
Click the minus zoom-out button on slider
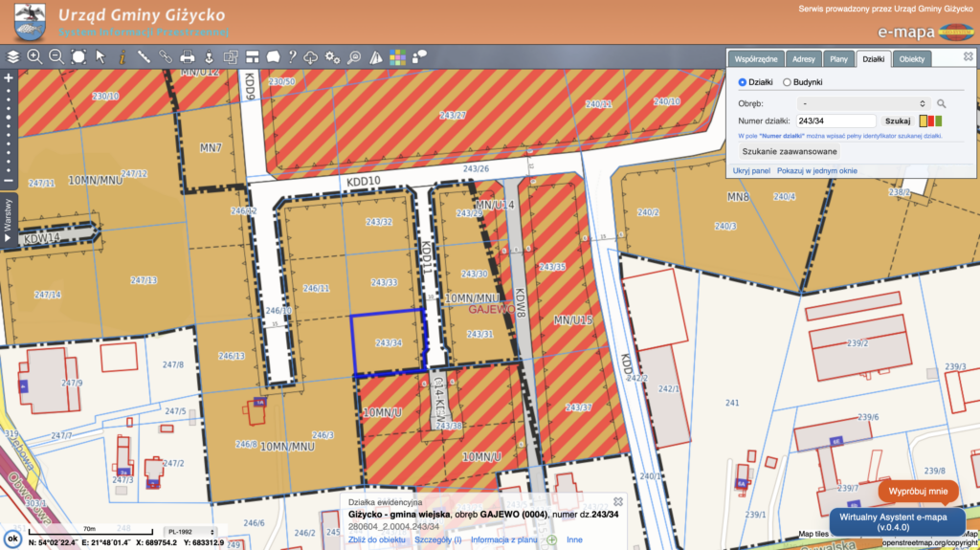pyautogui.click(x=9, y=181)
